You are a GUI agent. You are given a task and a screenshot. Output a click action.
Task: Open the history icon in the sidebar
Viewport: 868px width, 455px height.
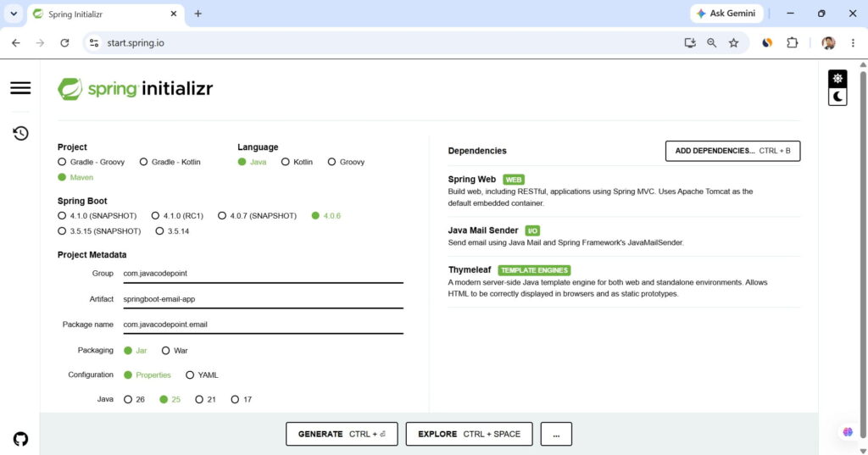point(20,133)
